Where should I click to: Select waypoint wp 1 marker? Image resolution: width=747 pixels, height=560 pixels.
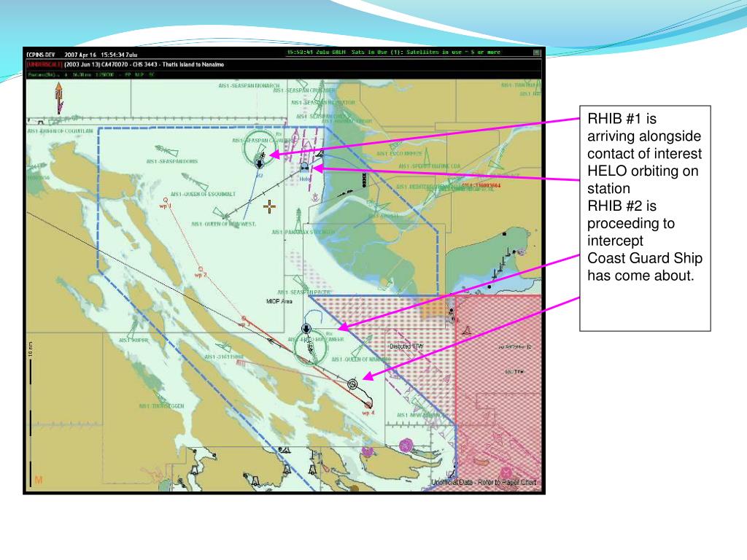tap(166, 201)
